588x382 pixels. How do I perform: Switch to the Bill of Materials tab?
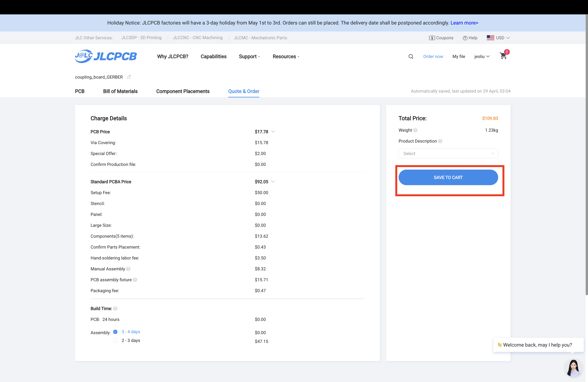pos(120,91)
